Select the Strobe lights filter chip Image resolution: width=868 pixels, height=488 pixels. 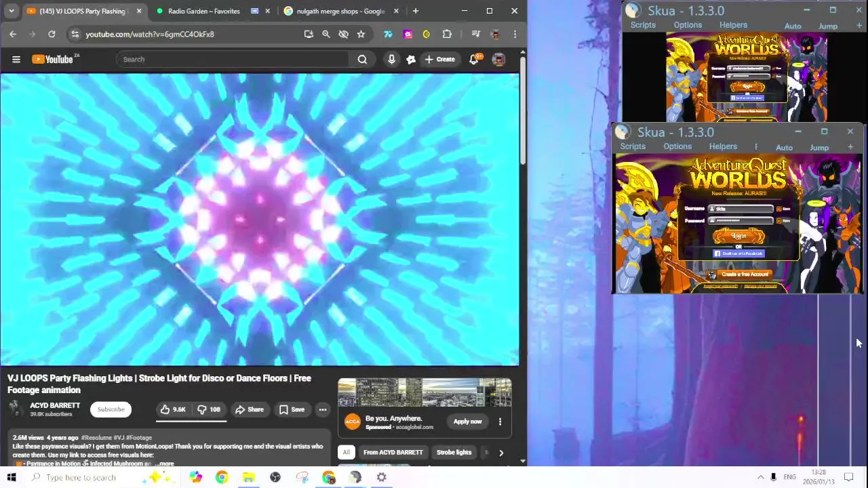454,453
